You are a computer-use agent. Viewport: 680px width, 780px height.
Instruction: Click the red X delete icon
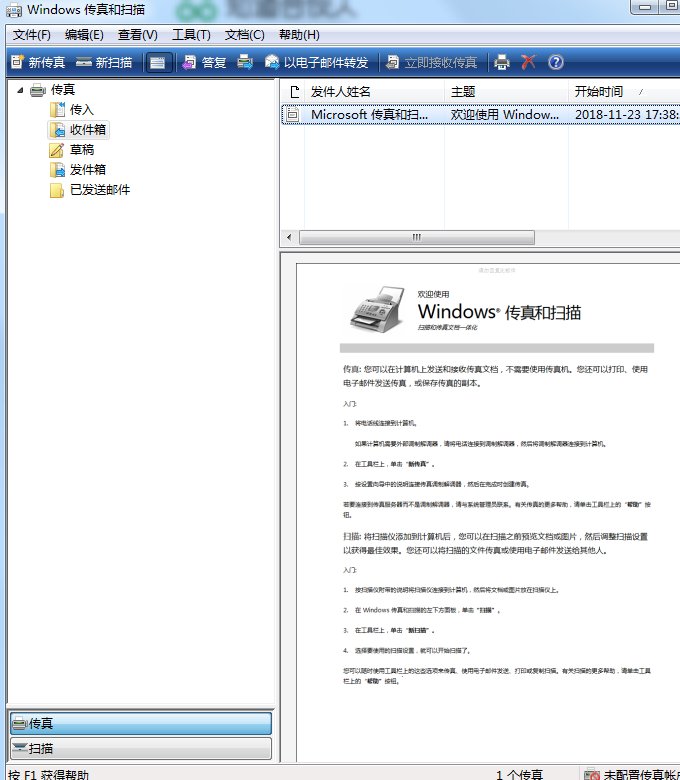[x=528, y=62]
